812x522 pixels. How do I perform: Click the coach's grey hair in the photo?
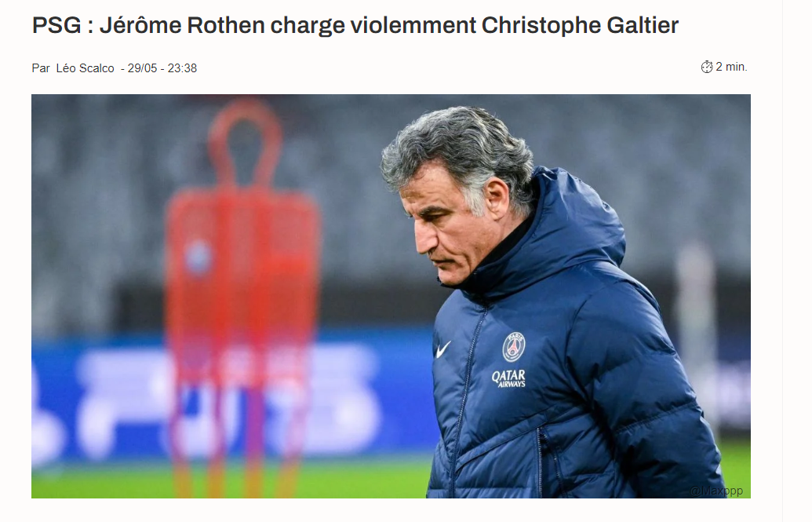(x=456, y=145)
